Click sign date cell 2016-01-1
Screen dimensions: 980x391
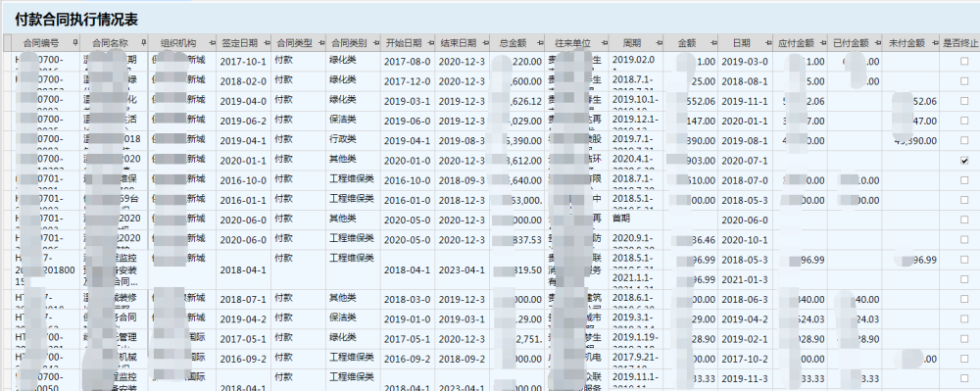(244, 200)
